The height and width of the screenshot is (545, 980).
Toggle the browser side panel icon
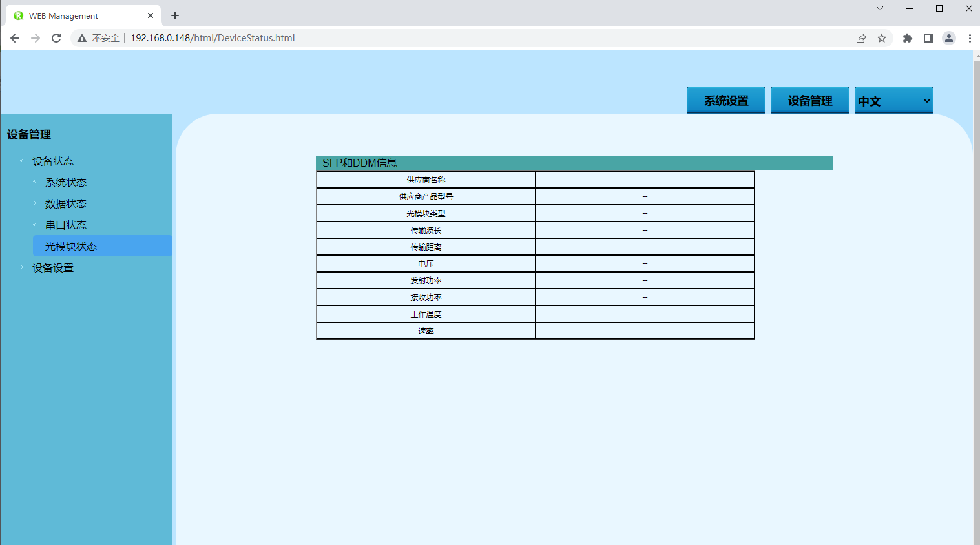[x=928, y=38]
